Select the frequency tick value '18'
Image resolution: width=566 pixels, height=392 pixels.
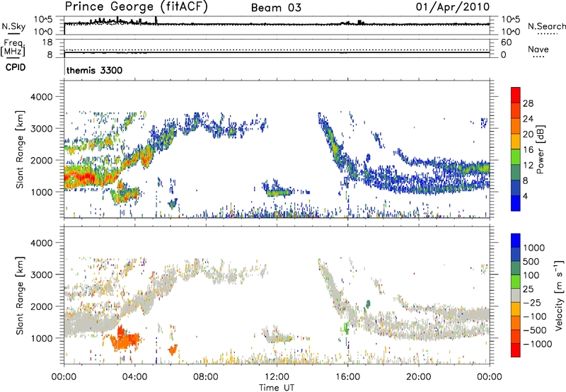pyautogui.click(x=47, y=42)
